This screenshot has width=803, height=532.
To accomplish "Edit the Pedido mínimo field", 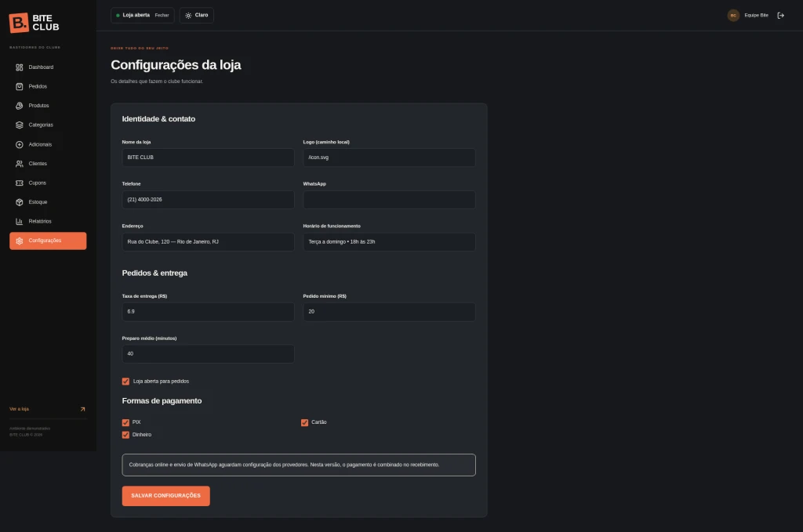I will click(389, 312).
